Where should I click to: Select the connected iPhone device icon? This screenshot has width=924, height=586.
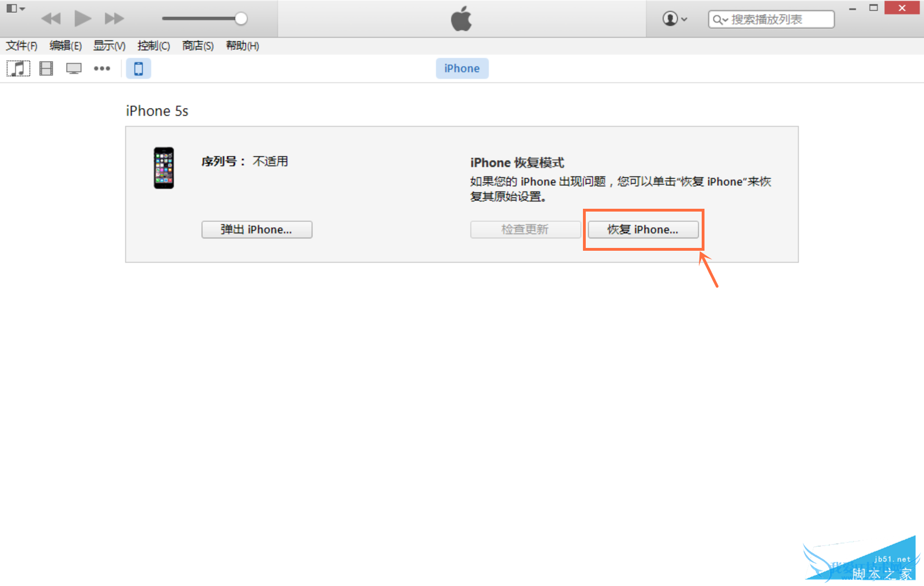[138, 68]
